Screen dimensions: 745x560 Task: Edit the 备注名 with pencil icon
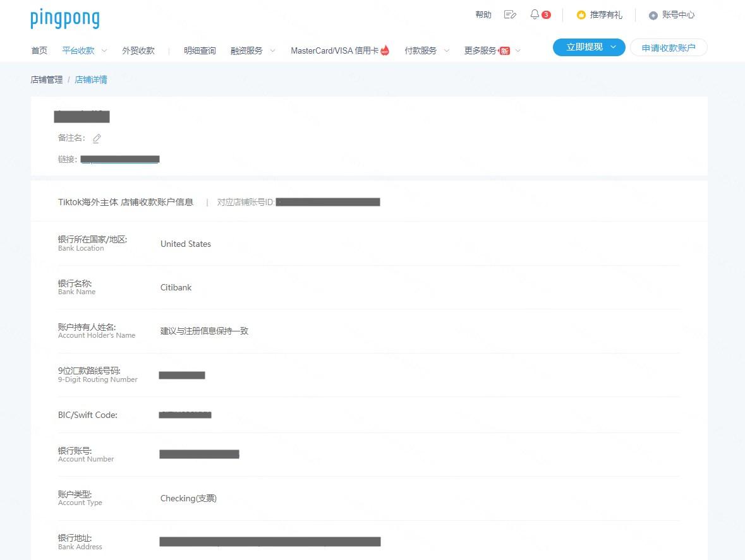click(x=97, y=138)
